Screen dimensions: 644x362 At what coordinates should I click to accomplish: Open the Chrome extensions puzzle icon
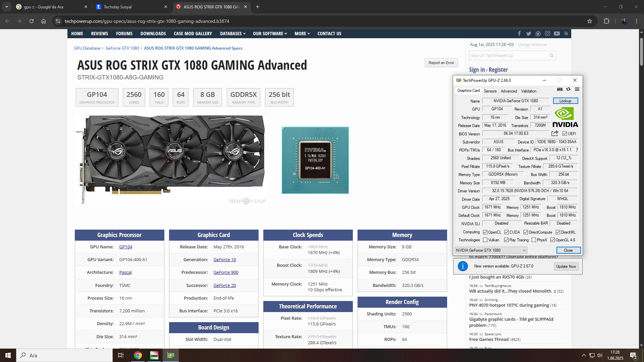(606, 21)
